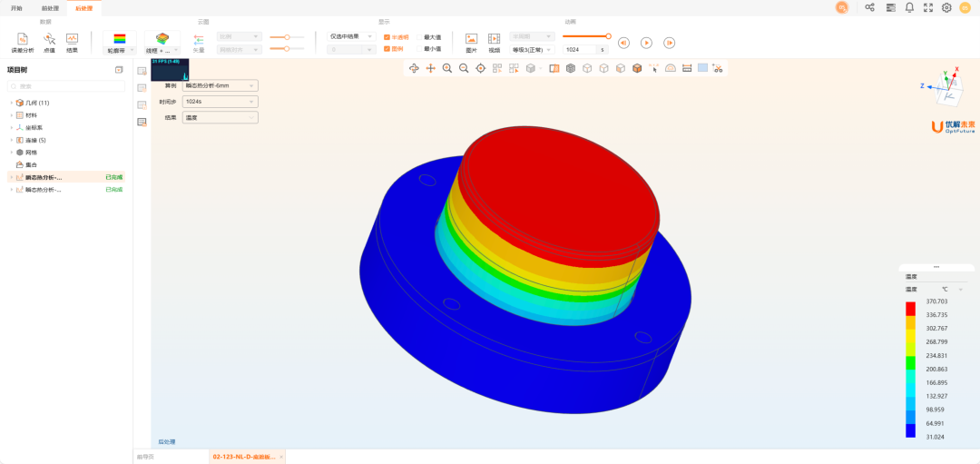Open the share icon in top bar
Image resolution: width=980 pixels, height=464 pixels.
tap(869, 7)
